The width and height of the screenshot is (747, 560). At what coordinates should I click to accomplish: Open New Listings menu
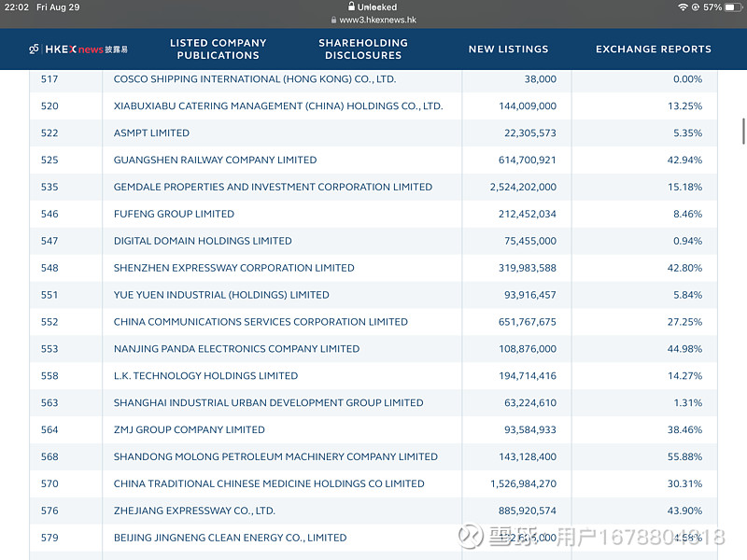[508, 49]
